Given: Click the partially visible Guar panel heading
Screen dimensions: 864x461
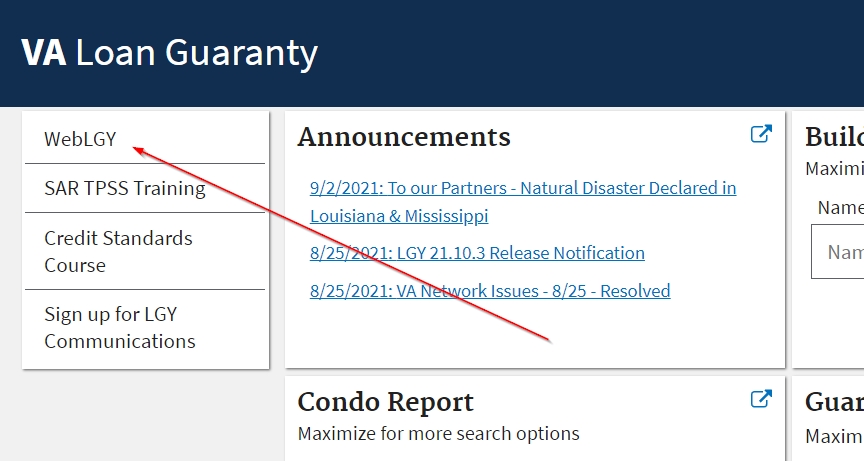Looking at the screenshot, I should [834, 402].
